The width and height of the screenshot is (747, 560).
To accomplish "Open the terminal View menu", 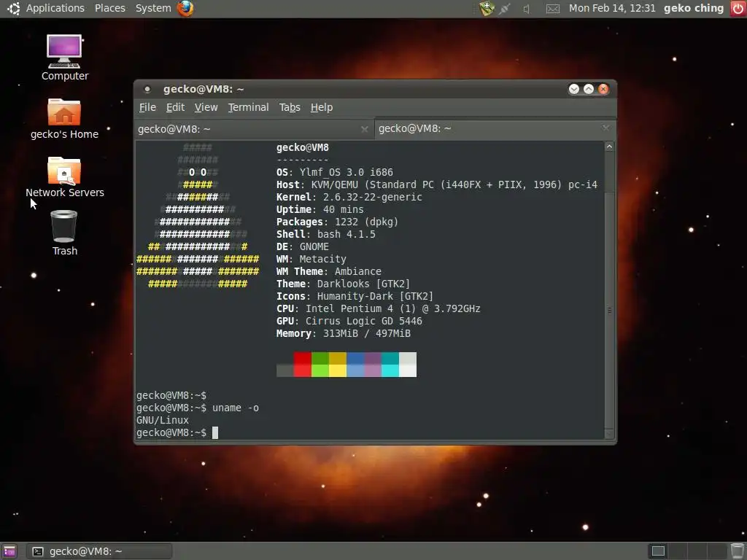I will (x=206, y=107).
